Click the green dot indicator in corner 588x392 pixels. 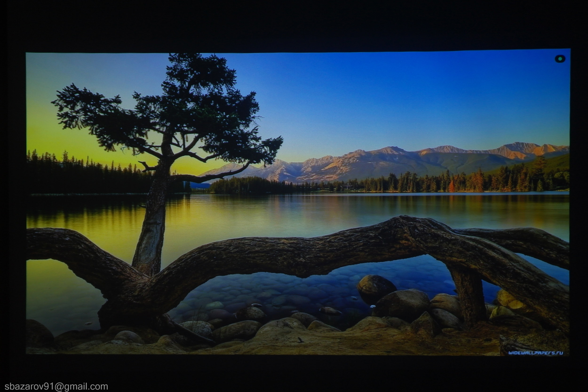click(560, 59)
